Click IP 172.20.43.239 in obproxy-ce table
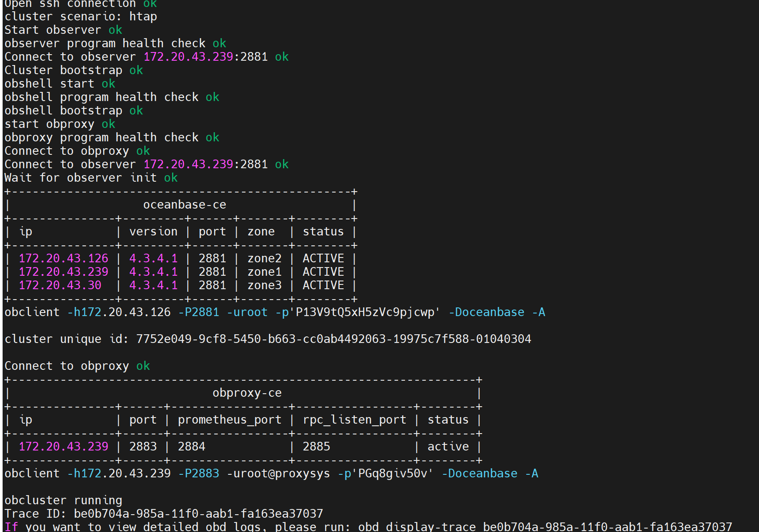 pos(63,447)
